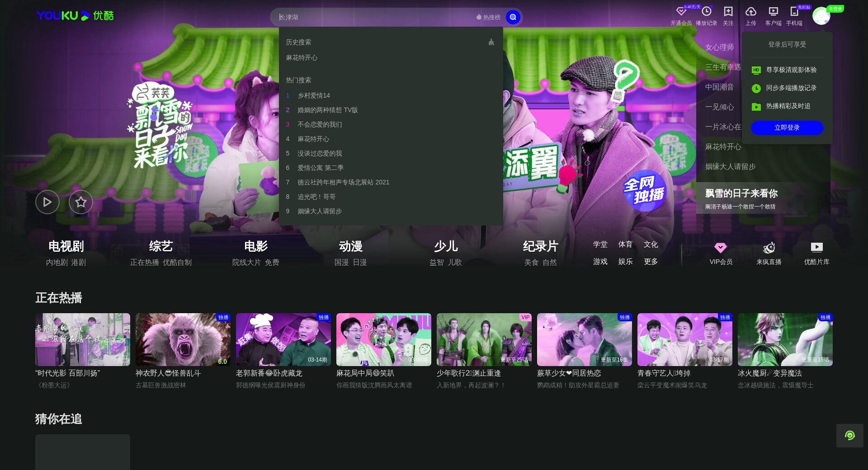The image size is (868, 470).
Task: Open 优酷片库 library icon
Action: (816, 247)
